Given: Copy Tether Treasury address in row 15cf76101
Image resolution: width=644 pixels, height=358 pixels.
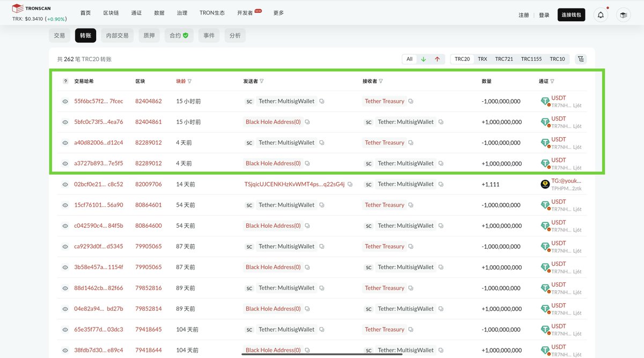Looking at the screenshot, I should tap(411, 205).
